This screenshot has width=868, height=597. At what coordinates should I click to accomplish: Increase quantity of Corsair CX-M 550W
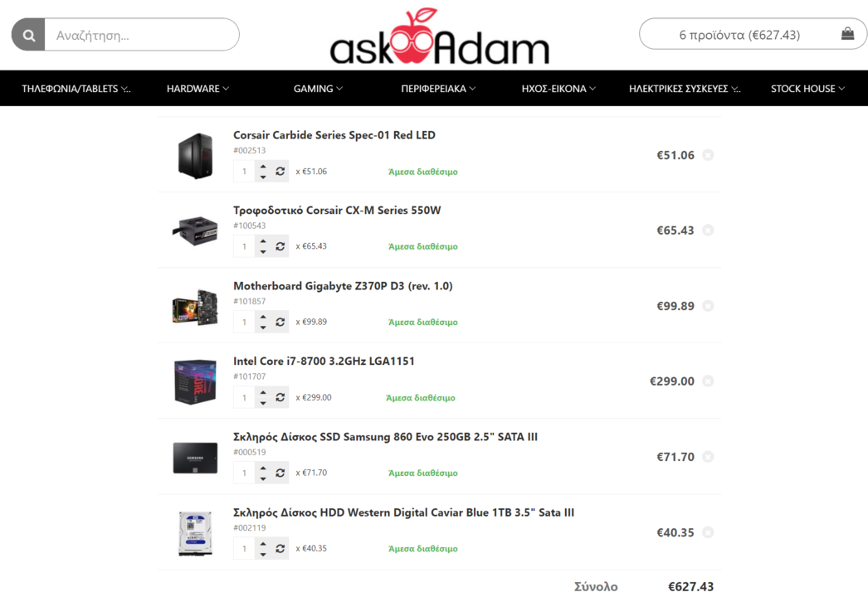[263, 241]
